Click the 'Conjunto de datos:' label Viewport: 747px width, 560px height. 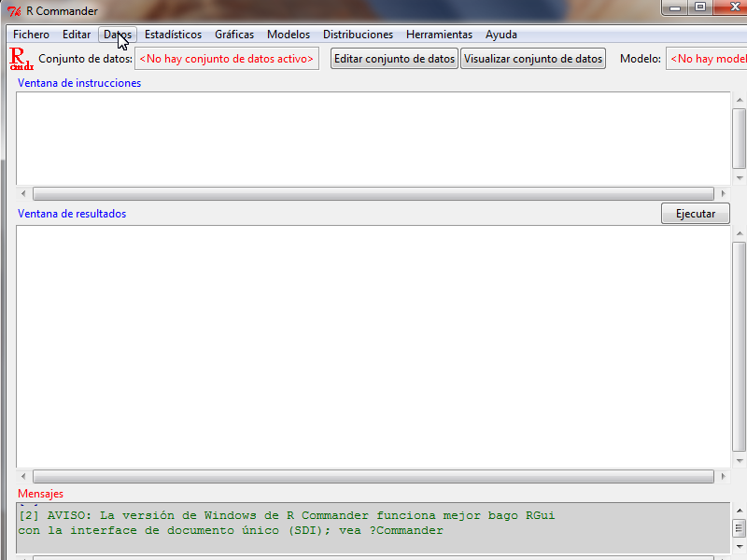85,59
